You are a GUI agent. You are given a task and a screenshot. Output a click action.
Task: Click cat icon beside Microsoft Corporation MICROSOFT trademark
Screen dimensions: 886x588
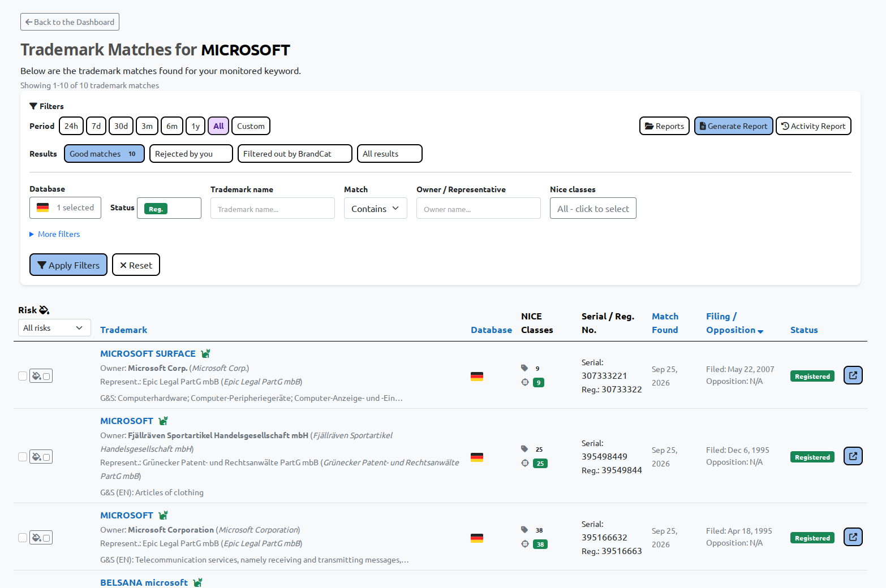(163, 515)
